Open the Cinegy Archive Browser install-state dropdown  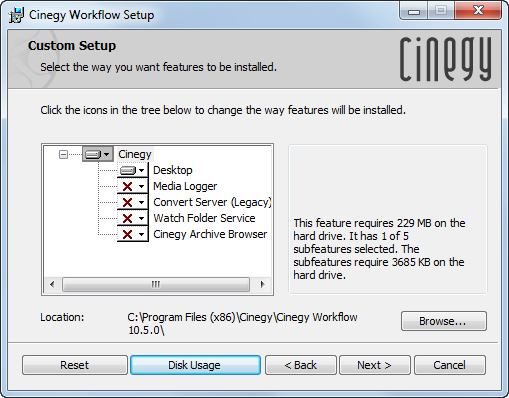coord(132,234)
